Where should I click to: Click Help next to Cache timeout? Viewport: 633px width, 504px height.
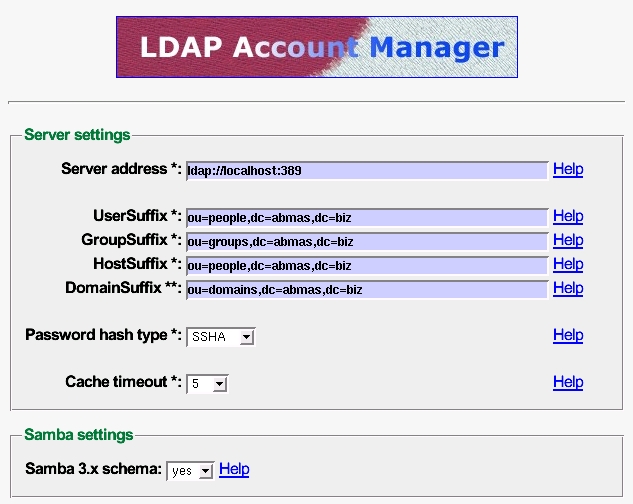point(567,382)
